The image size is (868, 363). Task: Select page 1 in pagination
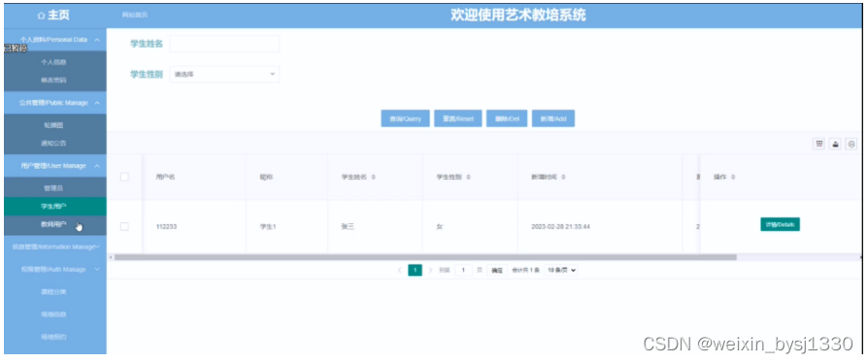pyautogui.click(x=416, y=270)
